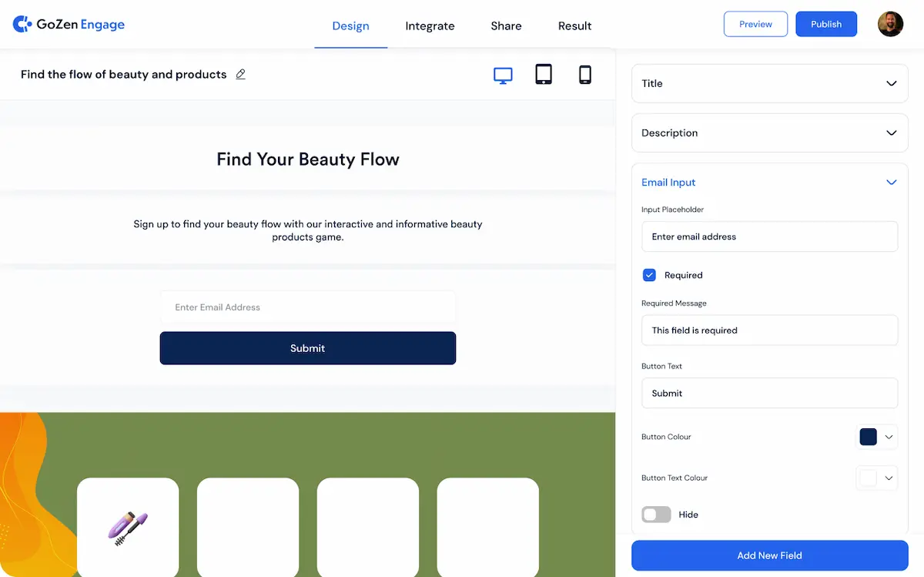The width and height of the screenshot is (924, 577).
Task: Toggle the Hide switch on
Action: [x=657, y=515]
